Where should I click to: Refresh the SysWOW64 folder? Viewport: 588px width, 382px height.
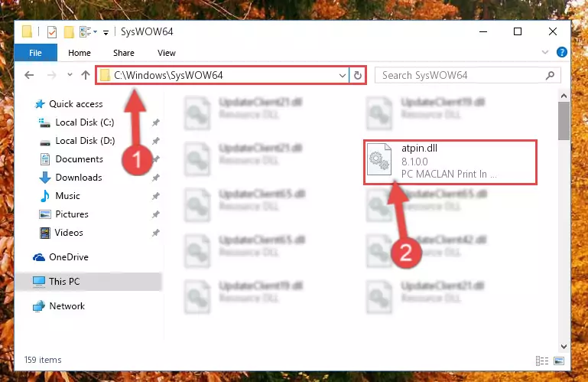357,76
